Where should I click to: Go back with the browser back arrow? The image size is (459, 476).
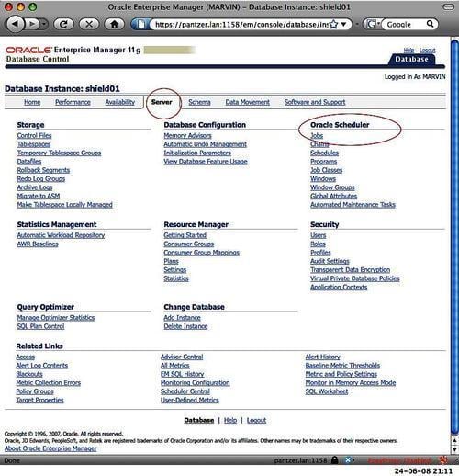point(15,24)
